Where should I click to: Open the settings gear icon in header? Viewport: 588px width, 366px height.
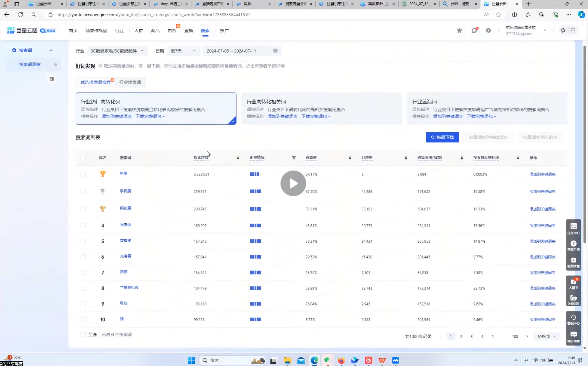point(563,30)
